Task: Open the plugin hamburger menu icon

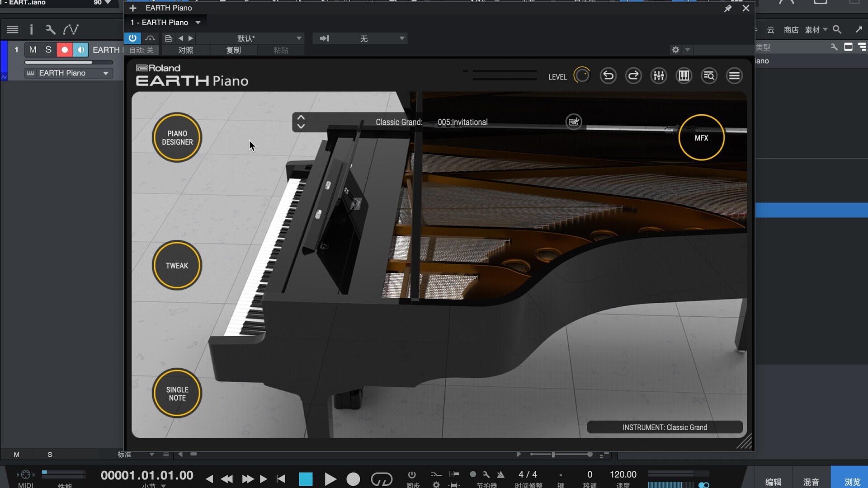Action: 735,76
